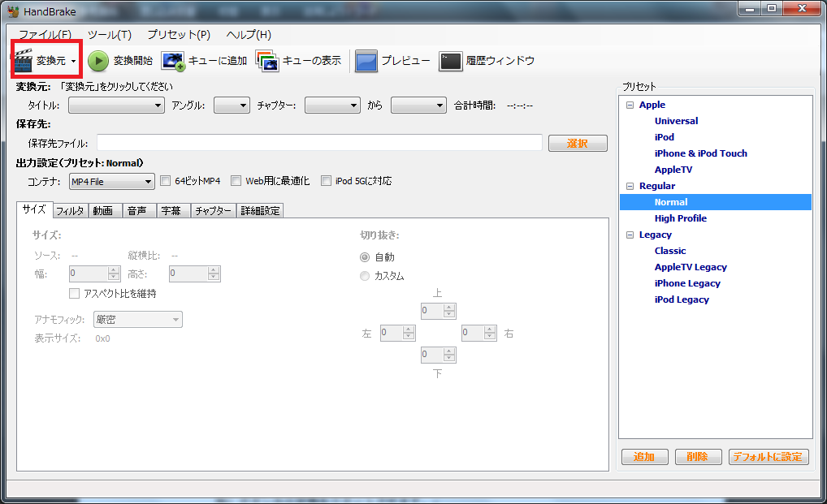Open the タイトル dropdown

click(x=116, y=106)
